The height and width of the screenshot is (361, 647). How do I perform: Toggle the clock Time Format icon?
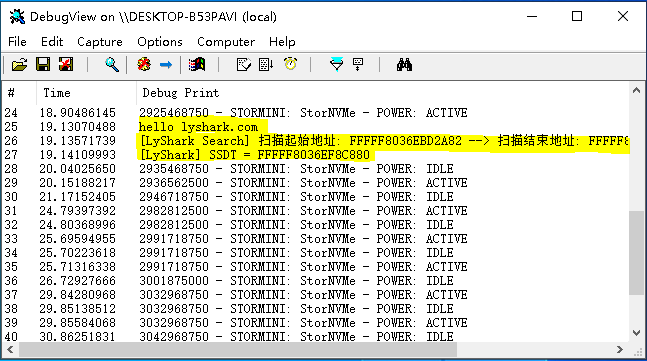coord(290,64)
